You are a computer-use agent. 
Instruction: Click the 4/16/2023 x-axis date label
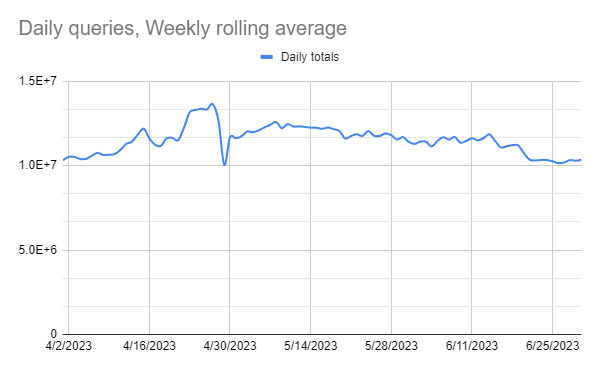149,346
